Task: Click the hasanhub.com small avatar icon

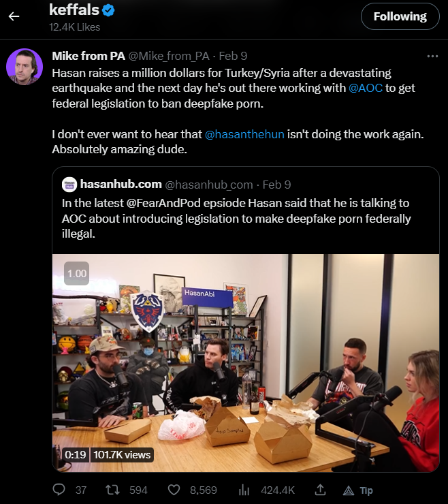Action: click(x=69, y=185)
